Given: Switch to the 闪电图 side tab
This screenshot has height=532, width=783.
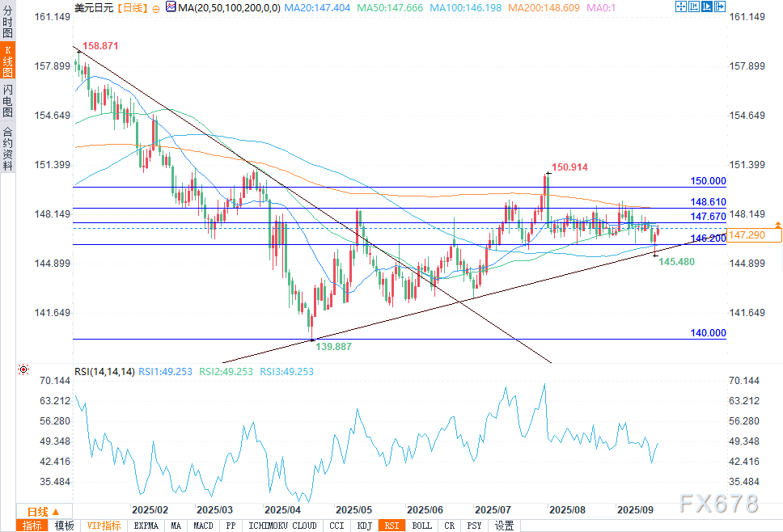Looking at the screenshot, I should pos(7,100).
